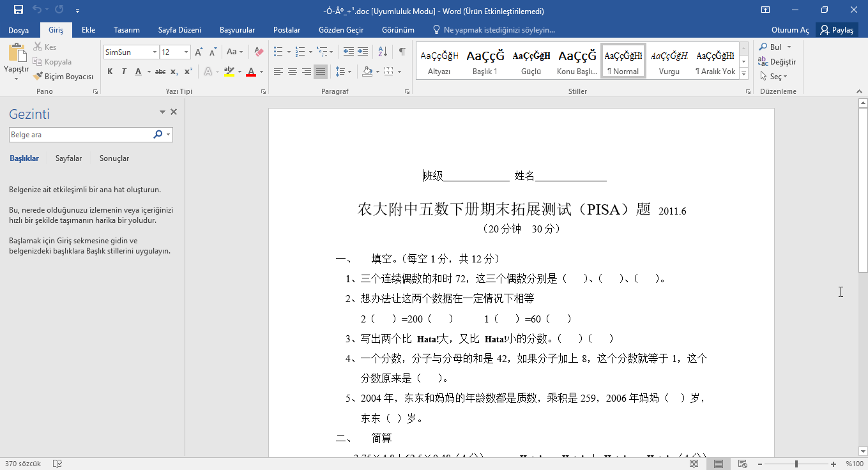Toggle justified paragraph alignment
The height and width of the screenshot is (470, 868).
coord(321,72)
